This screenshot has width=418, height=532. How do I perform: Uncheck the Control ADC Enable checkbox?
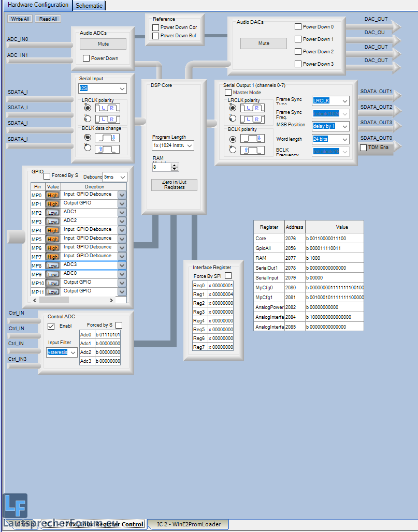coord(51,326)
